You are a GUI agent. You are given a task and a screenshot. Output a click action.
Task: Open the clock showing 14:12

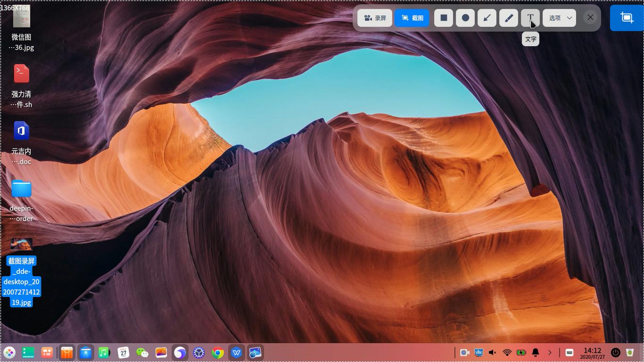pyautogui.click(x=592, y=353)
